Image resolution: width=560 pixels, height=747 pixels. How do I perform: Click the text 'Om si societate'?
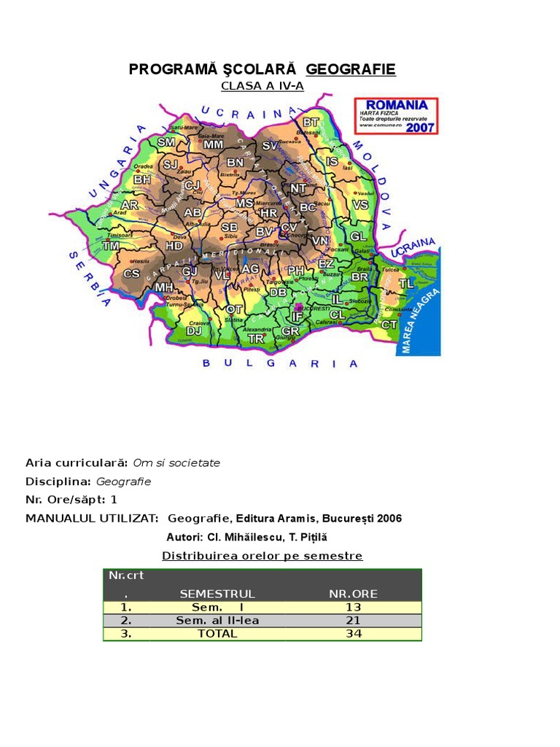coord(176,463)
